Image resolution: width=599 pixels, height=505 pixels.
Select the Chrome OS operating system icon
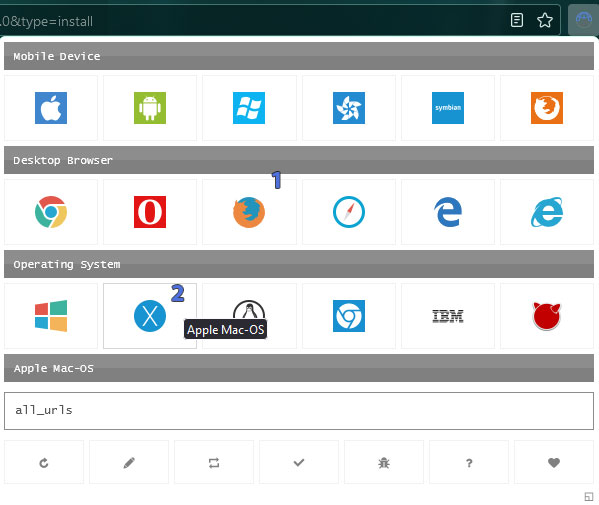[349, 316]
